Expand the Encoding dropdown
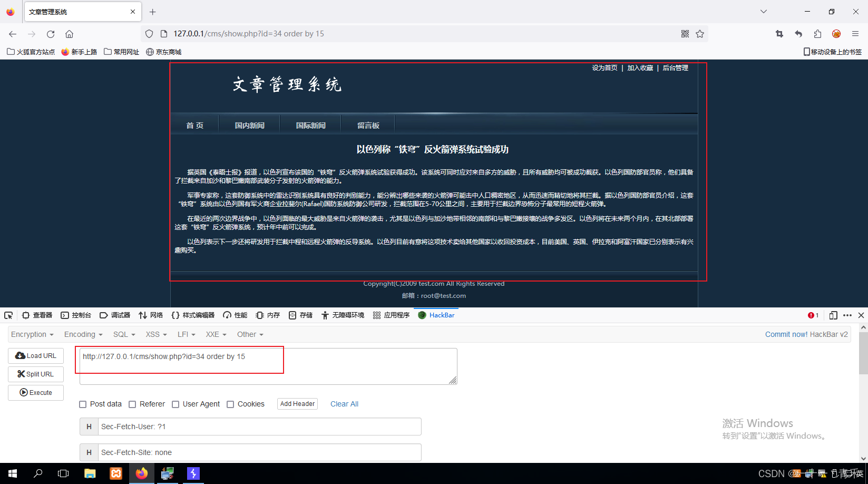Viewport: 868px width, 484px height. coord(83,334)
